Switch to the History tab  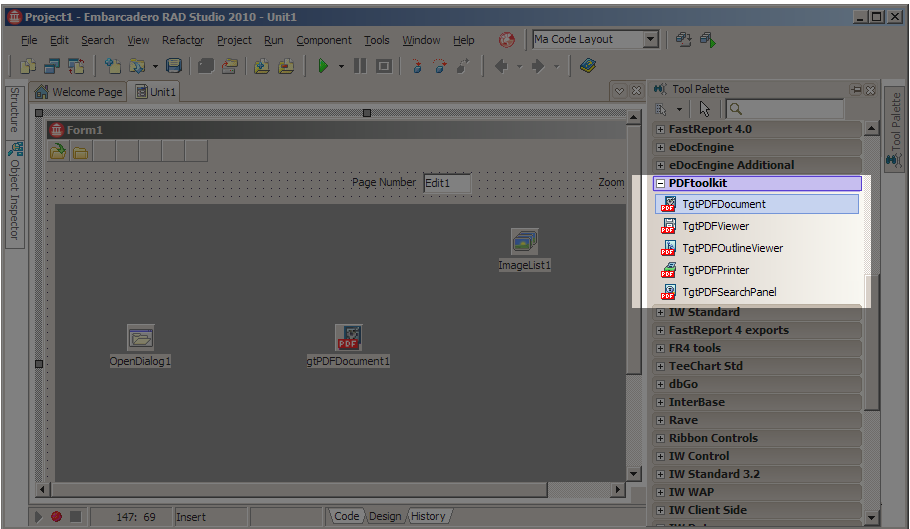tap(428, 516)
